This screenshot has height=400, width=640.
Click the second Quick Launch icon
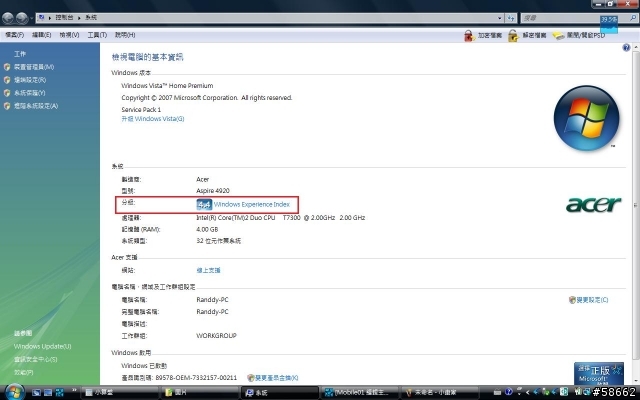[x=48, y=393]
